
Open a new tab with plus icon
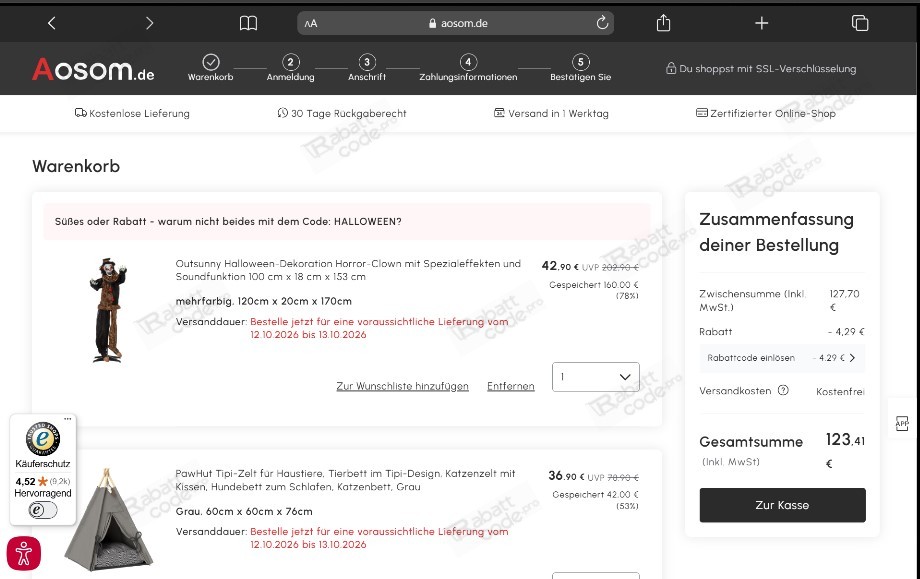coord(762,23)
